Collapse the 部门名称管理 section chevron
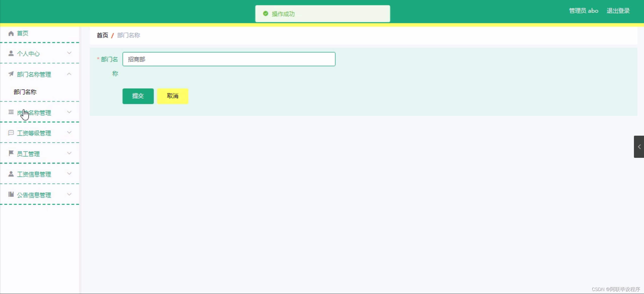This screenshot has width=644, height=294. coord(69,74)
